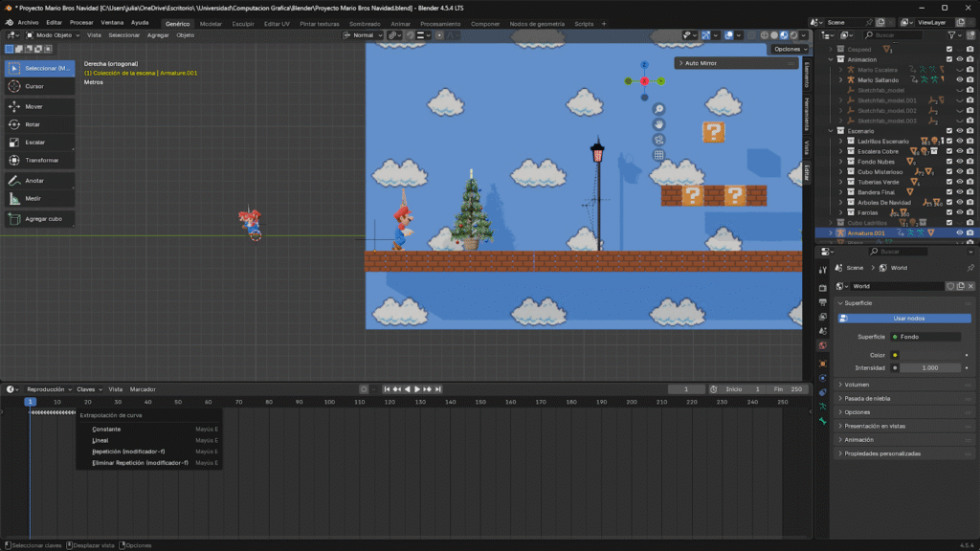Screen dimensions: 980x551
Task: Switch to the Animar workspace tab
Action: (400, 23)
